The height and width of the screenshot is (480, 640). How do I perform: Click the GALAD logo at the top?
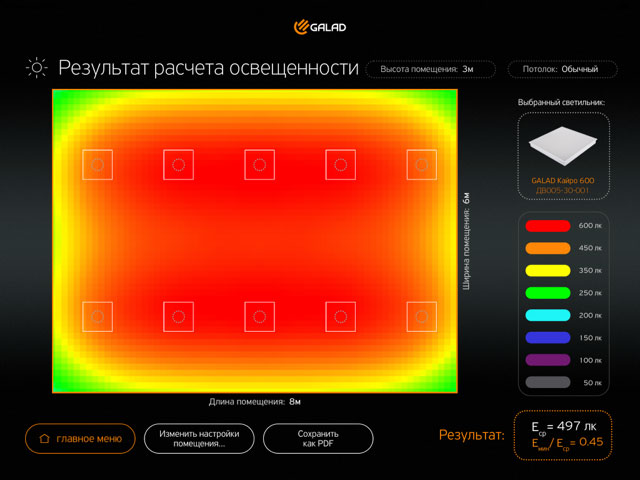(x=319, y=26)
